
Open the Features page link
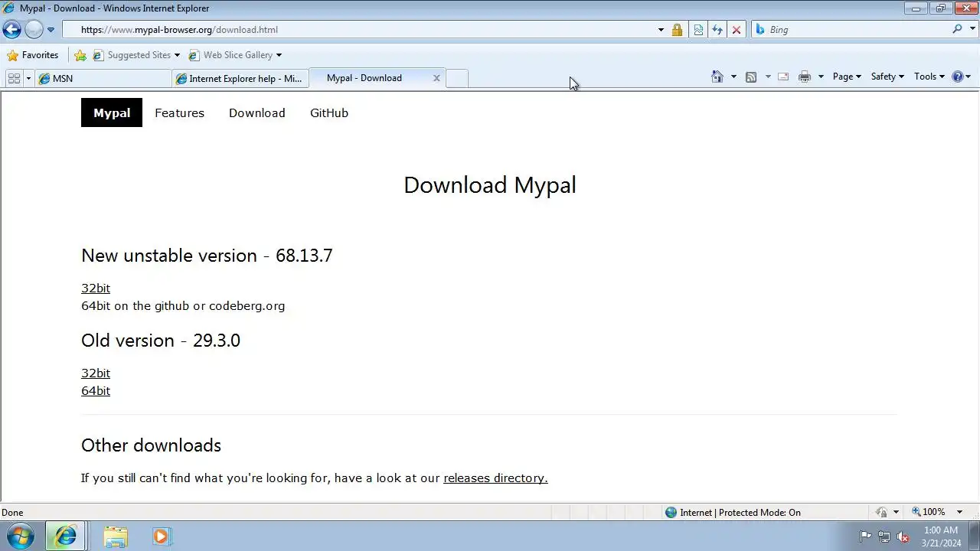coord(179,112)
